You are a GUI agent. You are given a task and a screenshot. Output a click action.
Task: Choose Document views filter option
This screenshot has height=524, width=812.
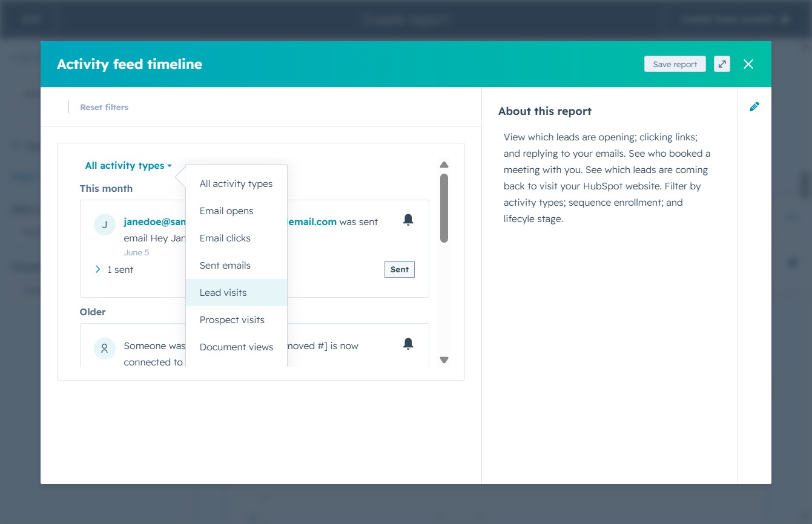point(236,347)
